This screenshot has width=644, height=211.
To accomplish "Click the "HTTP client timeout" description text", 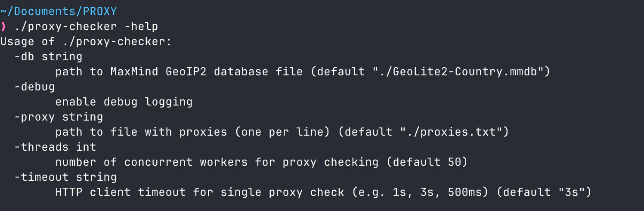I will point(121,192).
